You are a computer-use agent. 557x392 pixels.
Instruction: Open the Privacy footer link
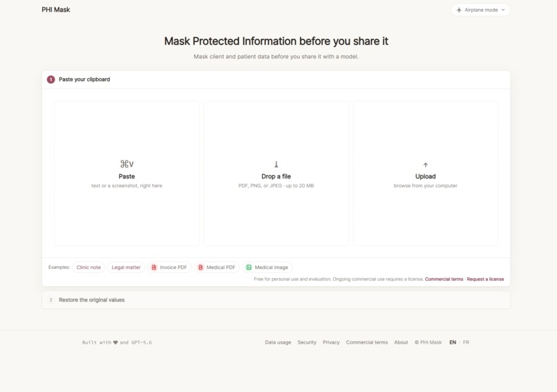point(331,342)
